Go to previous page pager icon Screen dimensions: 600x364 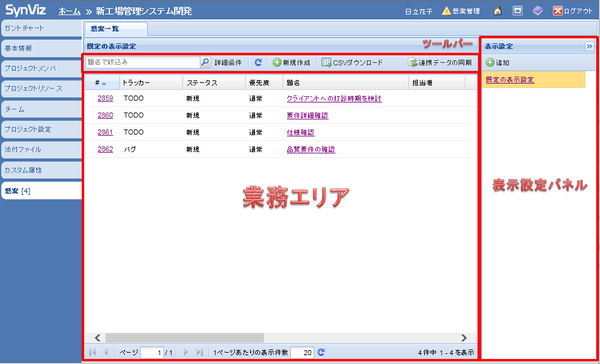click(x=106, y=352)
